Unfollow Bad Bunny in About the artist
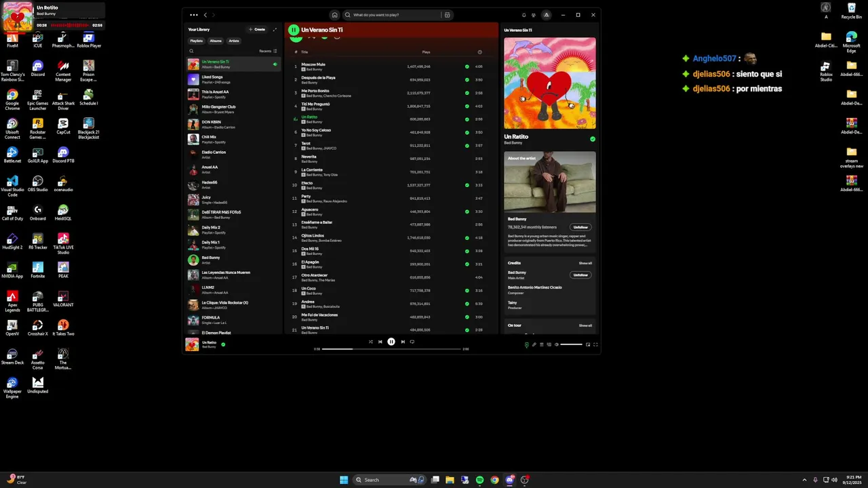Screen dimensions: 868x488 click(580, 227)
